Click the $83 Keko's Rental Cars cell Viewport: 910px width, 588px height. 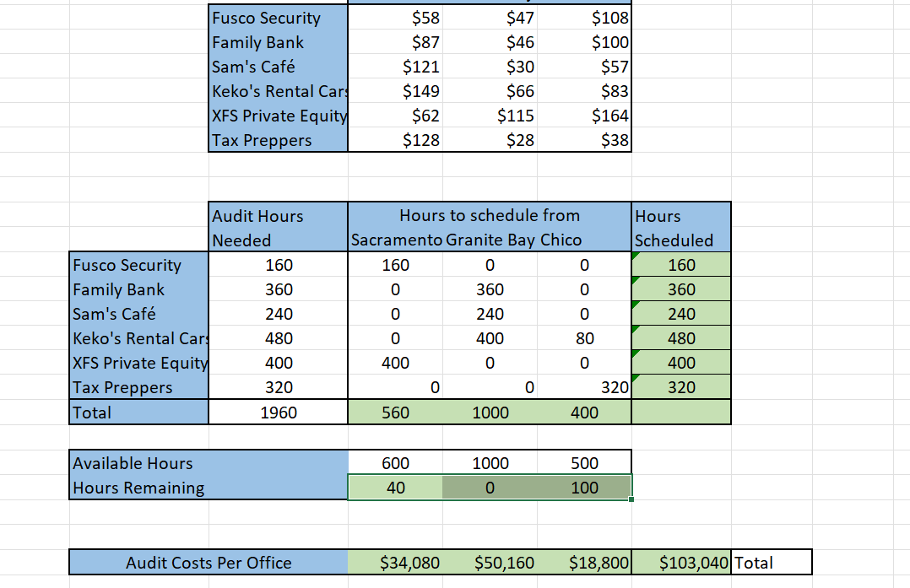[x=584, y=91]
